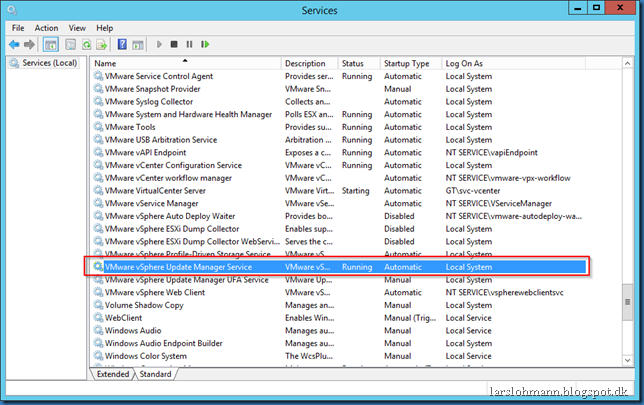Click the scrollbar up arrow
This screenshot has height=405, width=644.
[x=628, y=63]
